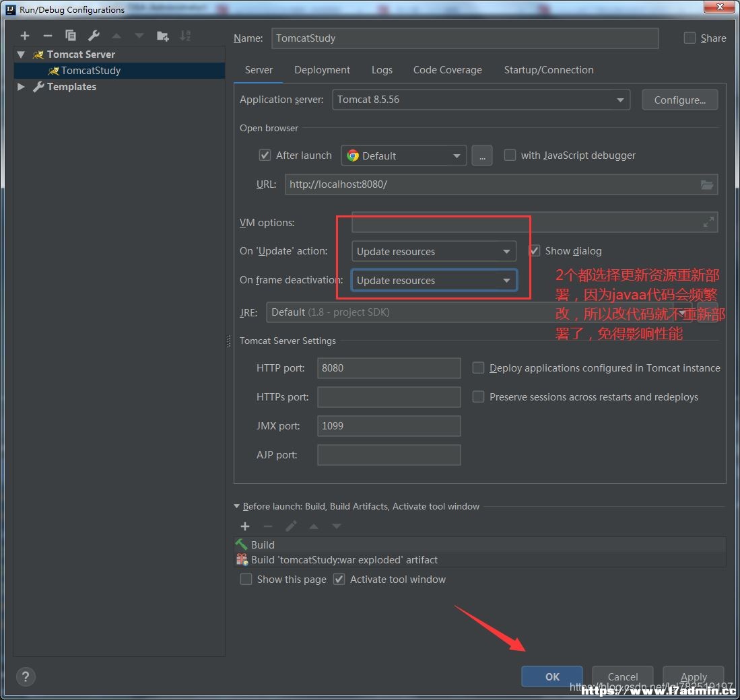Image resolution: width=740 pixels, height=700 pixels.
Task: Click the Templates wrench icon in tree
Action: 38,87
